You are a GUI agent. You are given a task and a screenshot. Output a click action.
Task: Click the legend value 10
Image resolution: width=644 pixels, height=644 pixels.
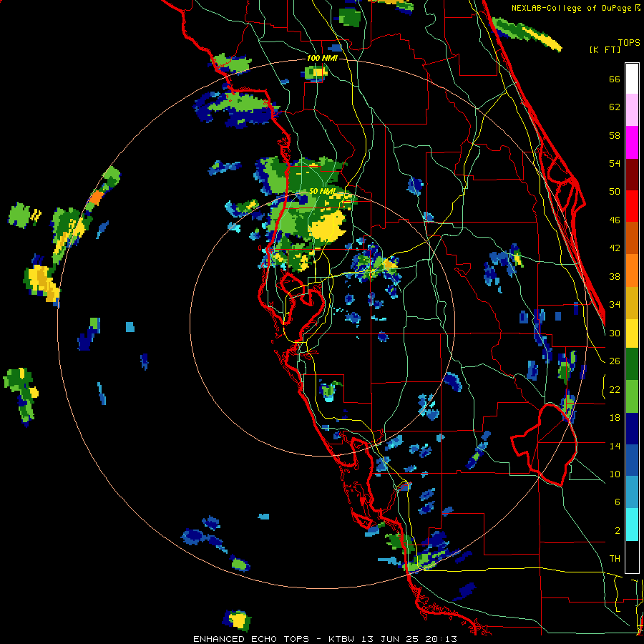tap(615, 474)
